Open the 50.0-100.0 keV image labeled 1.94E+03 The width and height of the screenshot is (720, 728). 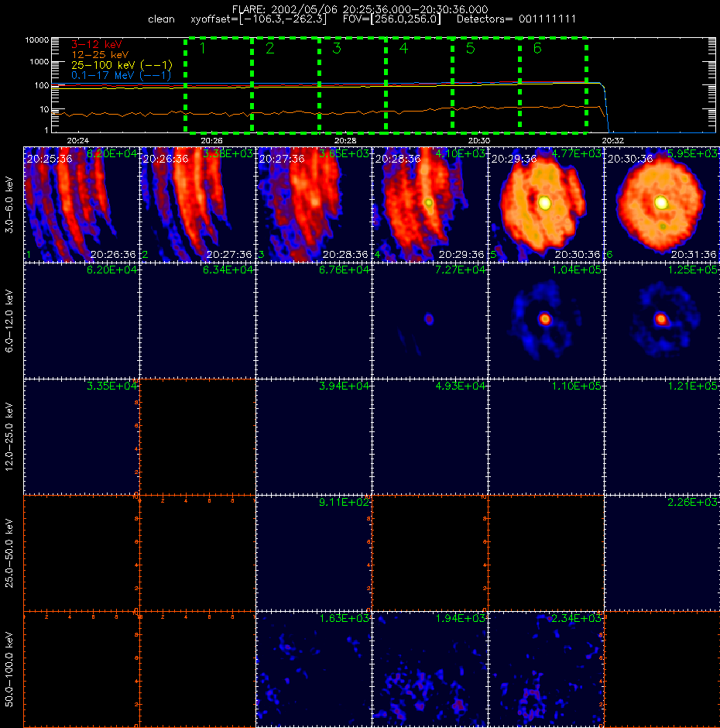click(x=430, y=669)
